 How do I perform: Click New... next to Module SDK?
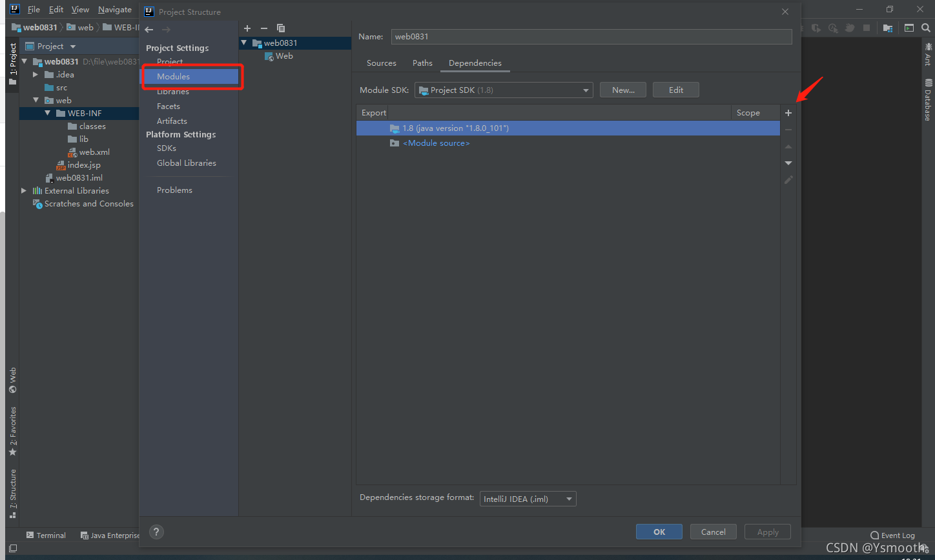(x=624, y=90)
